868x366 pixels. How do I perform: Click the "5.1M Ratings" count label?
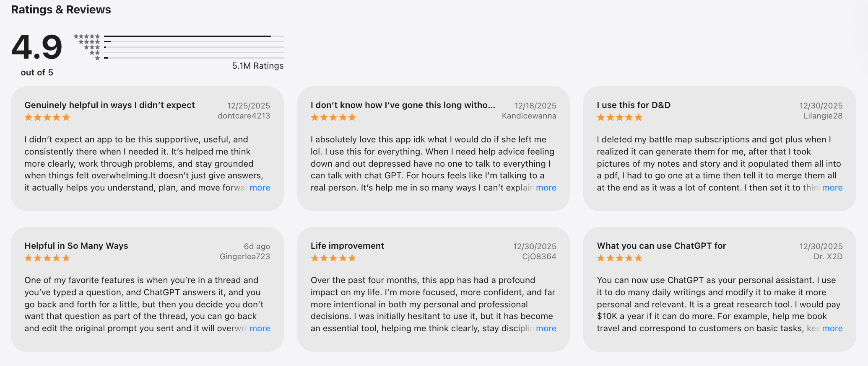point(257,66)
